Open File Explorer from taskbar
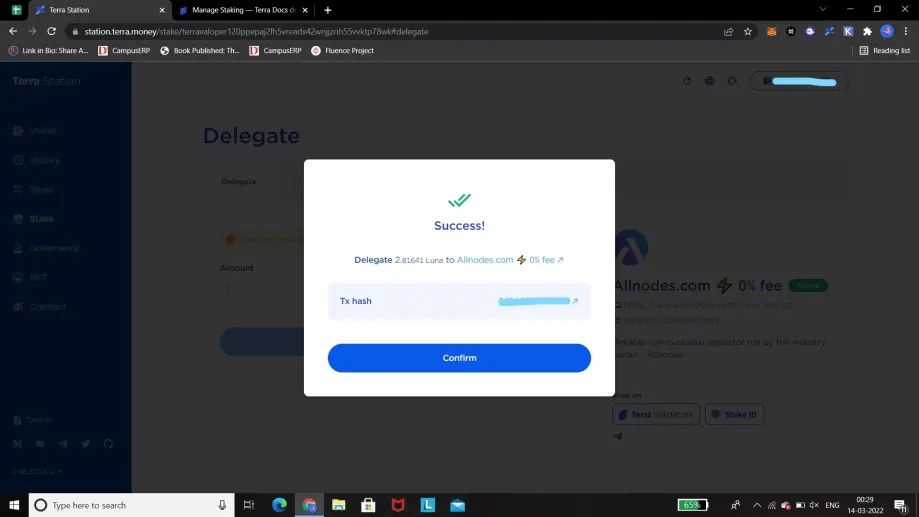 click(339, 505)
